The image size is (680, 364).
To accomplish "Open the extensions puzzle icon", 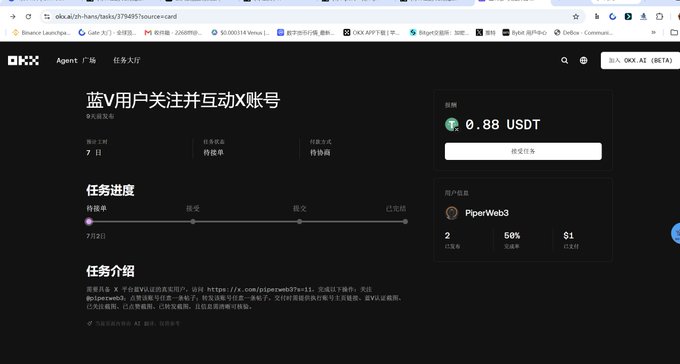I will [659, 16].
